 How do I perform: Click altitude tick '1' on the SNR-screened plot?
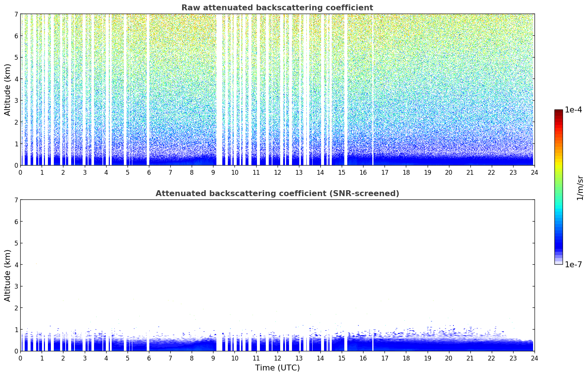(16, 330)
